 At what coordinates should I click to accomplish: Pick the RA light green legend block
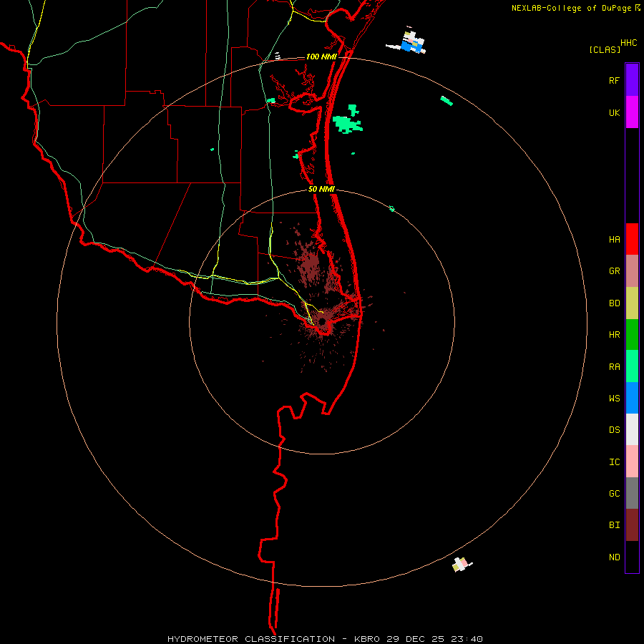(x=632, y=366)
